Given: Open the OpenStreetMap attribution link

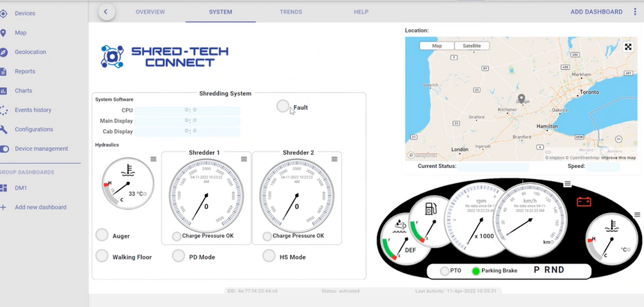Looking at the screenshot, I should pyautogui.click(x=584, y=158).
